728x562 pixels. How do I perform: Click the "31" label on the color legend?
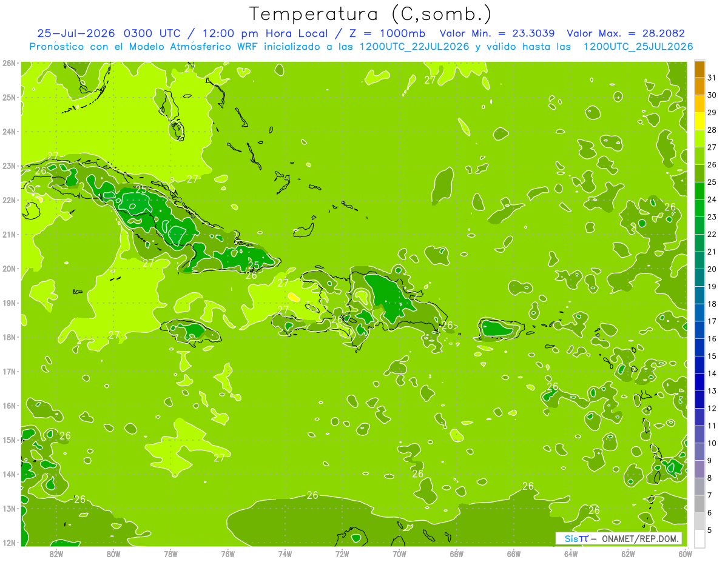pos(712,78)
